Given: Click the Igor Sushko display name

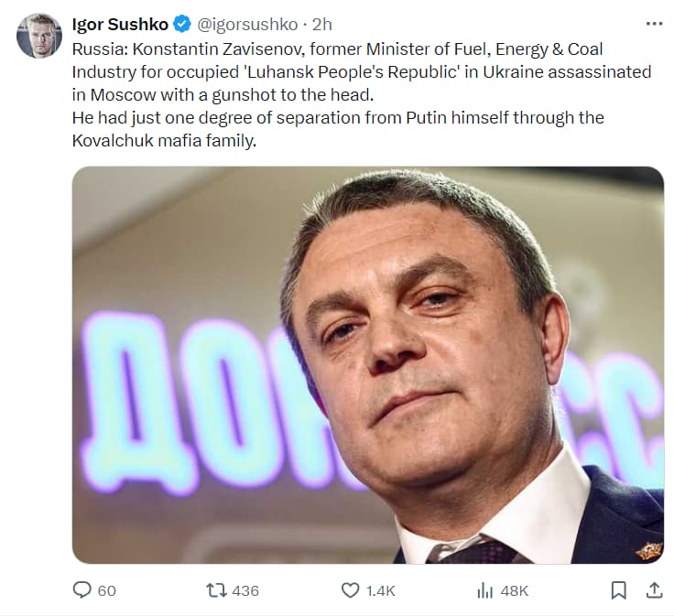Looking at the screenshot, I should pos(120,25).
